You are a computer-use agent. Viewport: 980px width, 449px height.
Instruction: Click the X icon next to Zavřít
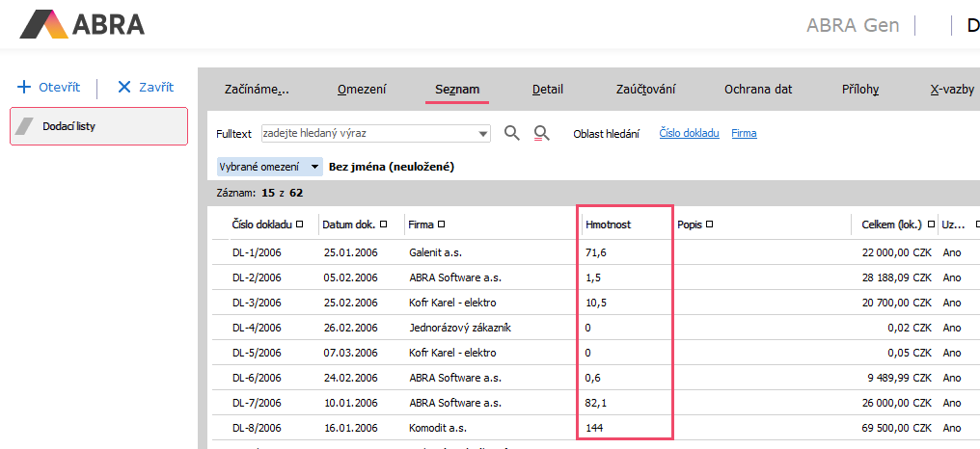click(x=124, y=87)
